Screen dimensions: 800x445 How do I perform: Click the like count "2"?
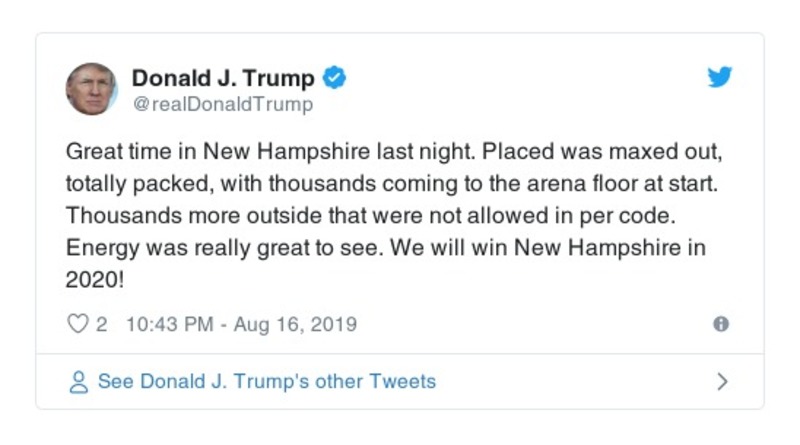[x=102, y=324]
